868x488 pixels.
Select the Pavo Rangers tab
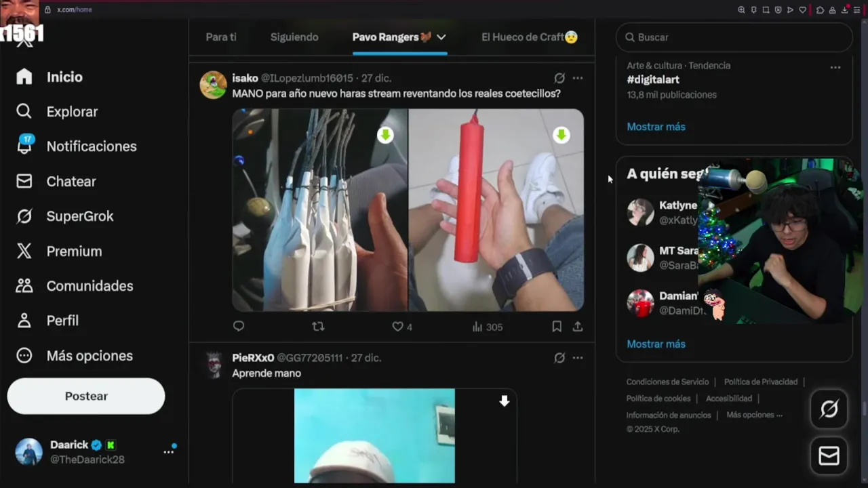pyautogui.click(x=392, y=37)
